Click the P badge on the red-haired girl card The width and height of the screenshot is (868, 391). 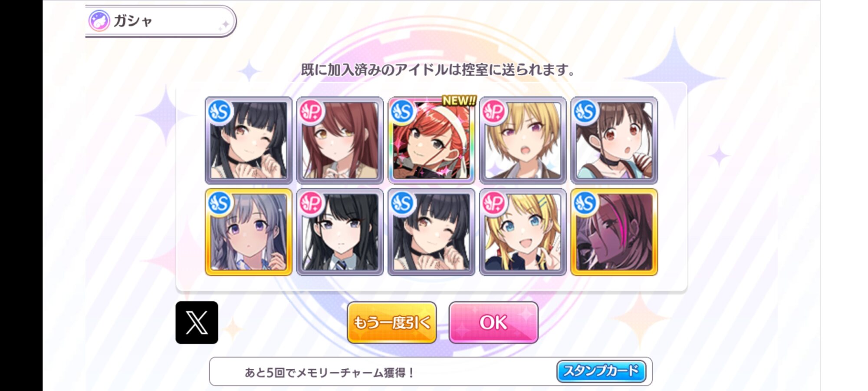coord(311,112)
